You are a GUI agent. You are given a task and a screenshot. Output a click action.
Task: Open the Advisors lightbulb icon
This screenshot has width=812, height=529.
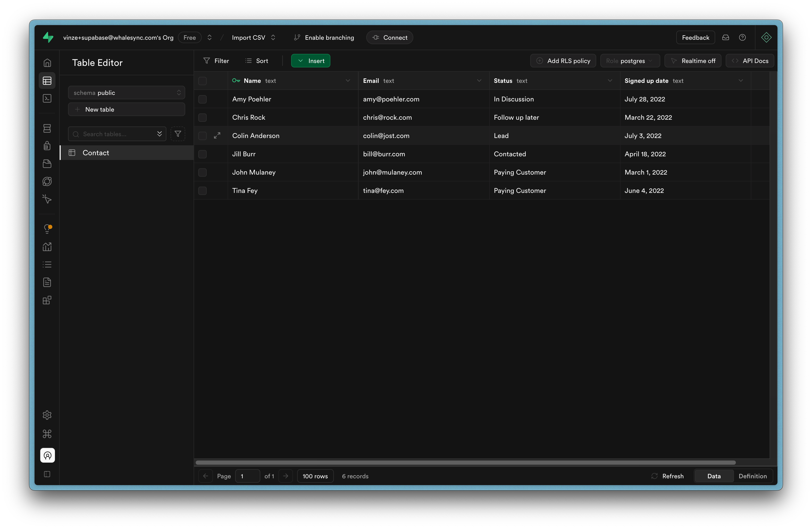point(47,229)
